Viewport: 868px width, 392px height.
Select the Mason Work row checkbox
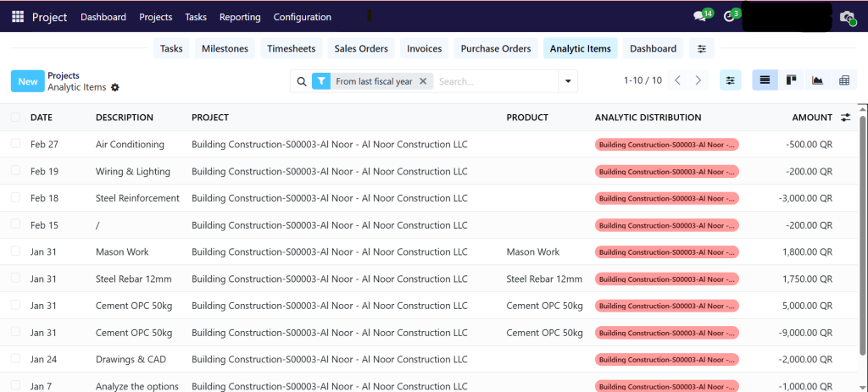[15, 251]
